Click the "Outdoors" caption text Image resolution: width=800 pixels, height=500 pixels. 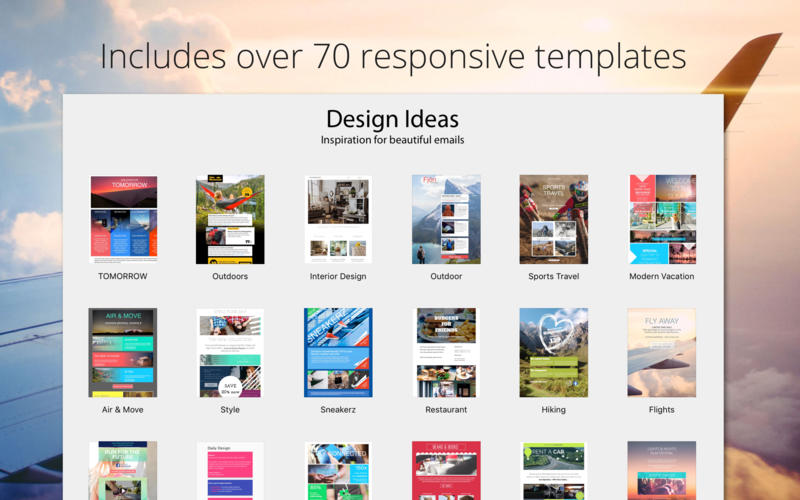pyautogui.click(x=230, y=276)
